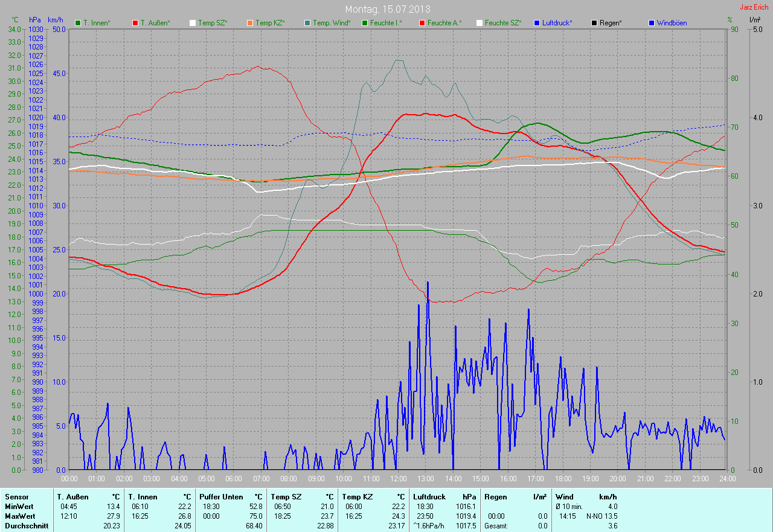Click the green T. Innen legend swatch
The height and width of the screenshot is (532, 773).
tap(78, 23)
